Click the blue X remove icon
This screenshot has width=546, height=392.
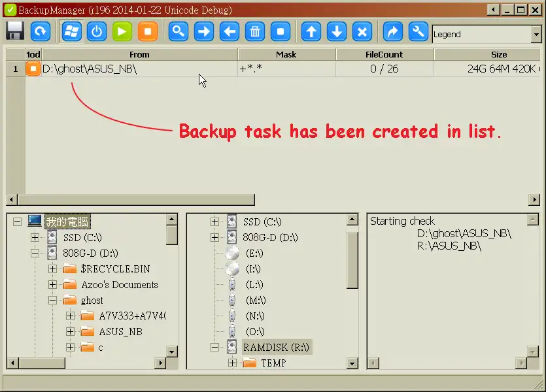362,31
